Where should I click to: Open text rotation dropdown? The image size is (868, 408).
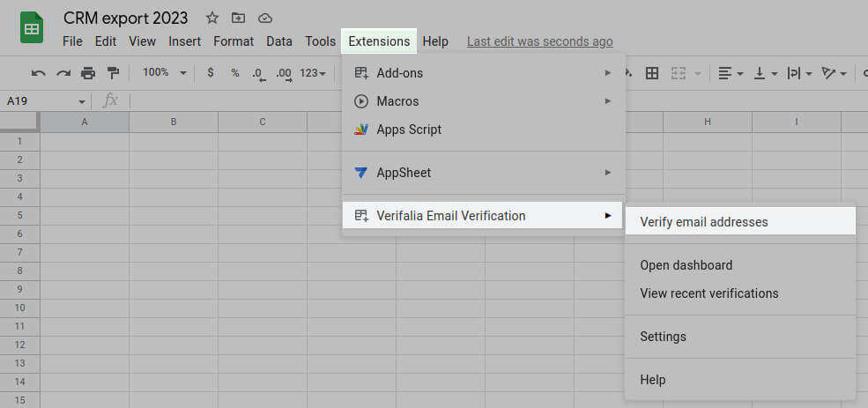coord(835,73)
